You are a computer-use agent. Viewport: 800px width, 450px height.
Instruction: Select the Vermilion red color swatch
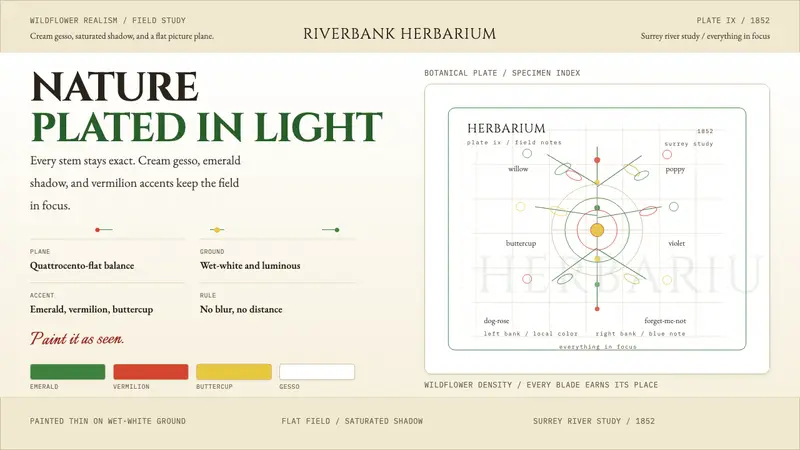click(x=151, y=371)
